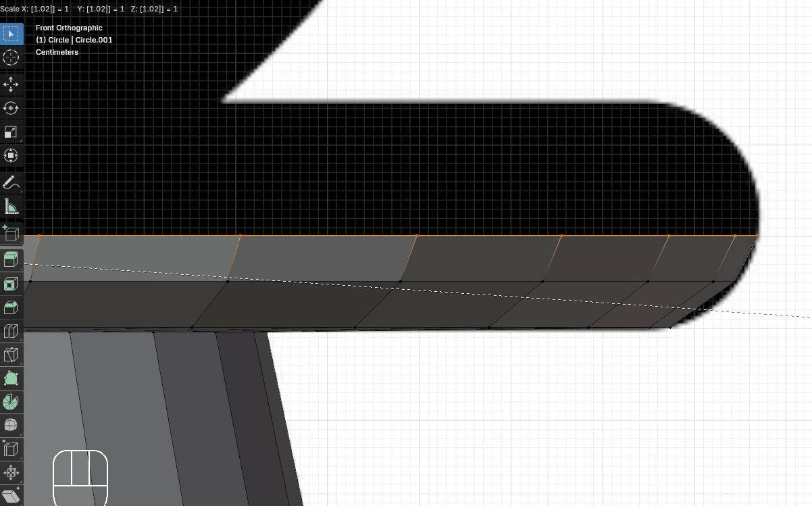Switch to the Rotate tool

click(x=11, y=108)
